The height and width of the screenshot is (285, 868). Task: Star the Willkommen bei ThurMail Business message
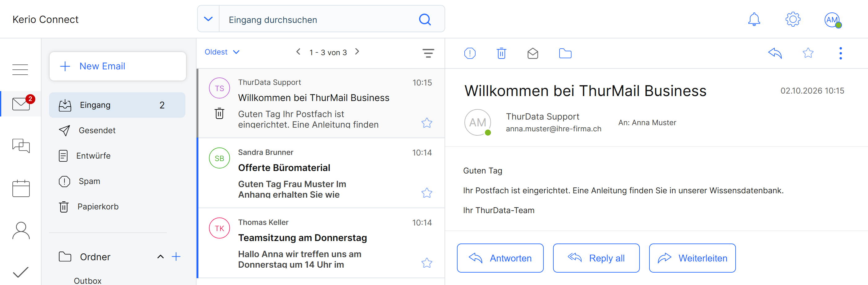(427, 123)
